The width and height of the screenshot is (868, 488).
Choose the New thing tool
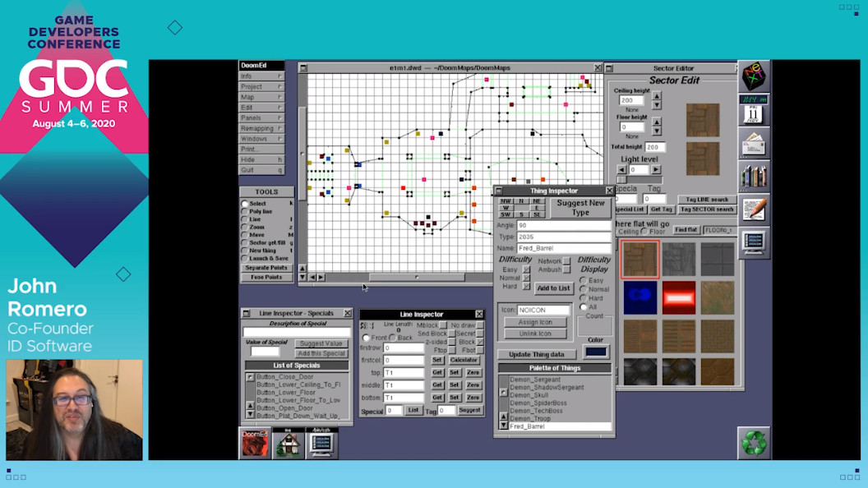[x=245, y=250]
